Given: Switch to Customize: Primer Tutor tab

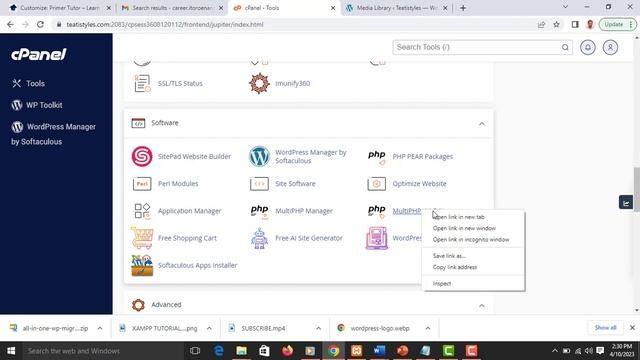Looking at the screenshot, I should 60,8.
